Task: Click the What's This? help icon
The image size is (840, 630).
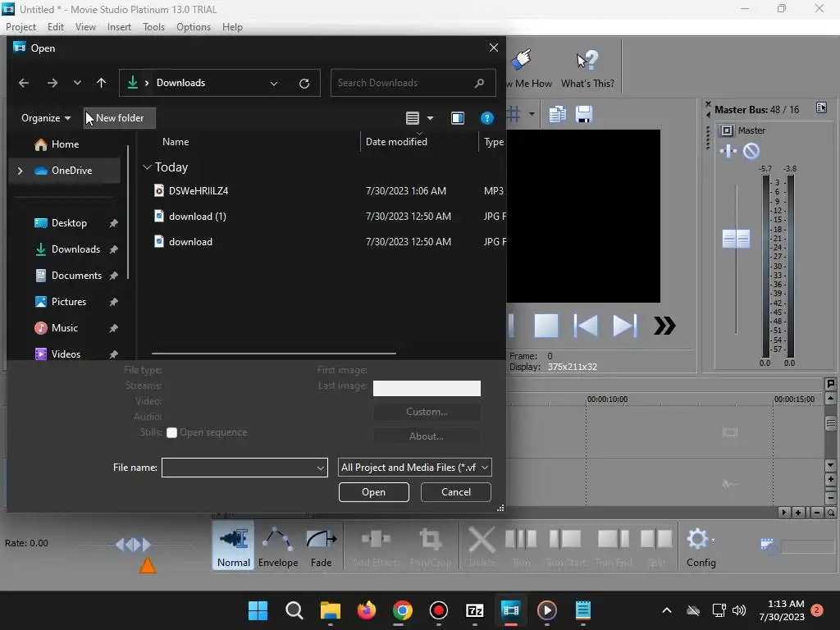Action: click(587, 69)
